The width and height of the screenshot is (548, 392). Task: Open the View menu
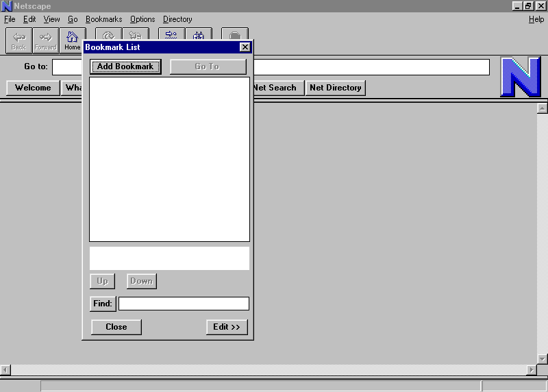(x=52, y=19)
